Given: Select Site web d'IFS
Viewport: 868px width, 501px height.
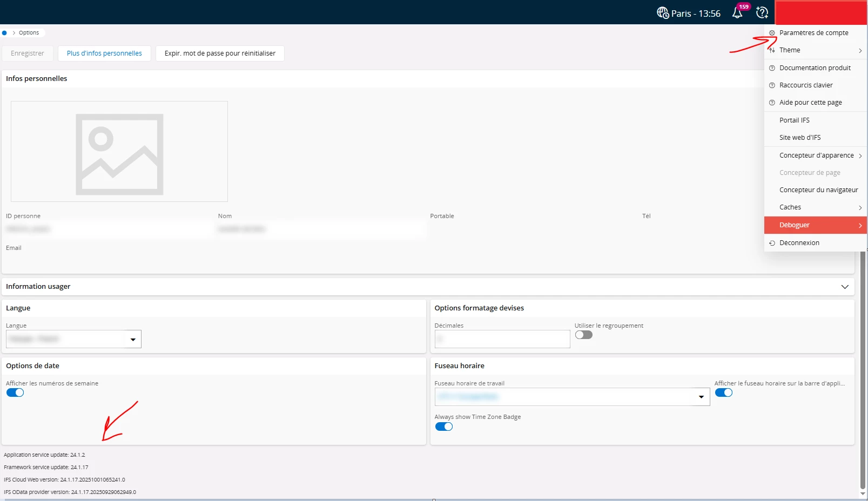Looking at the screenshot, I should 816,138.
